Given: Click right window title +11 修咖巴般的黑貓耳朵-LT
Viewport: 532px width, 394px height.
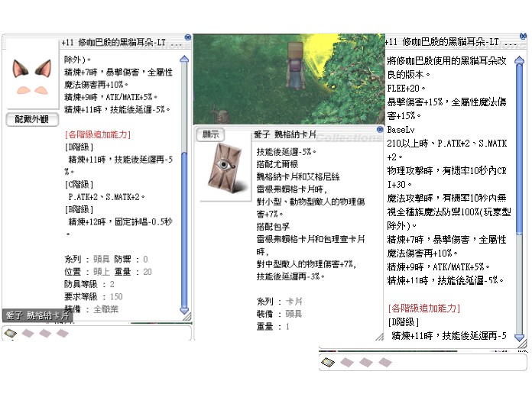Looking at the screenshot, I should (x=442, y=42).
